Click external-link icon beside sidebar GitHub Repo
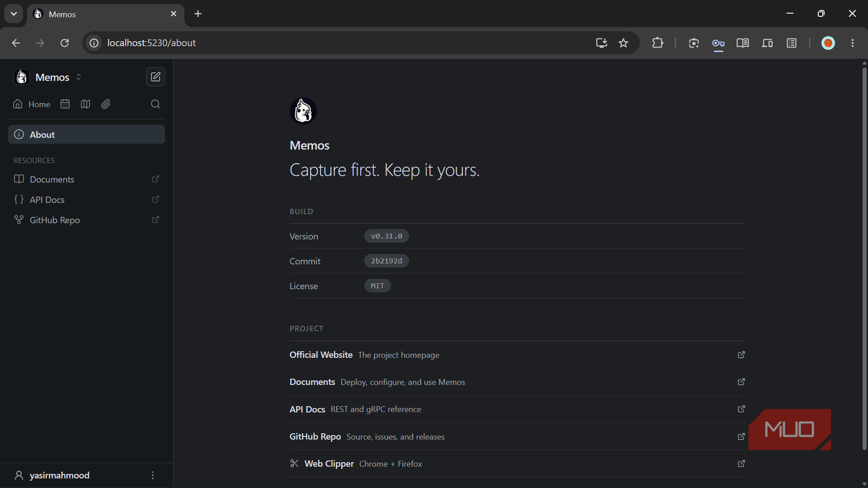This screenshot has width=868, height=488. coord(156,220)
